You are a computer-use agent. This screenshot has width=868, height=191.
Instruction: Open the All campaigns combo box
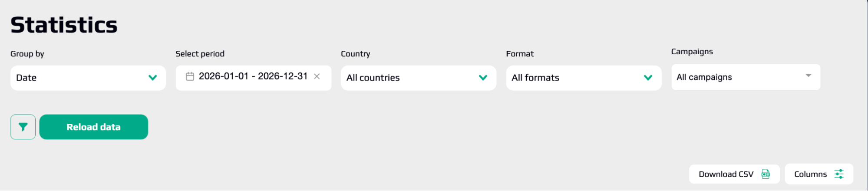[746, 77]
